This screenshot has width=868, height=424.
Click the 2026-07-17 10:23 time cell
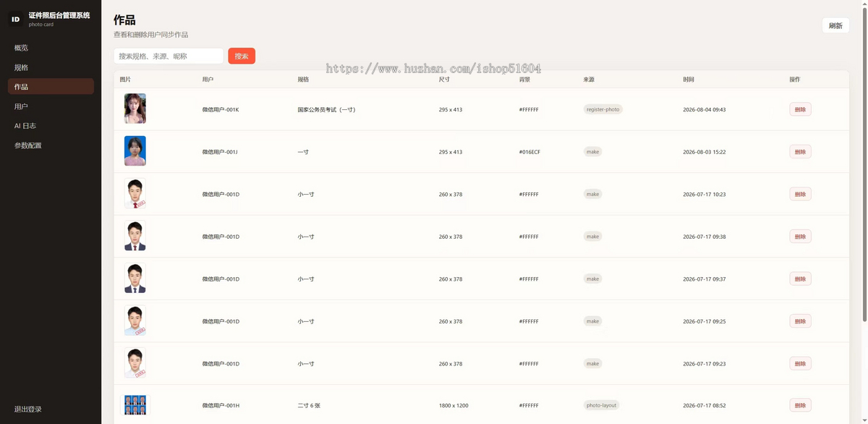[704, 195]
